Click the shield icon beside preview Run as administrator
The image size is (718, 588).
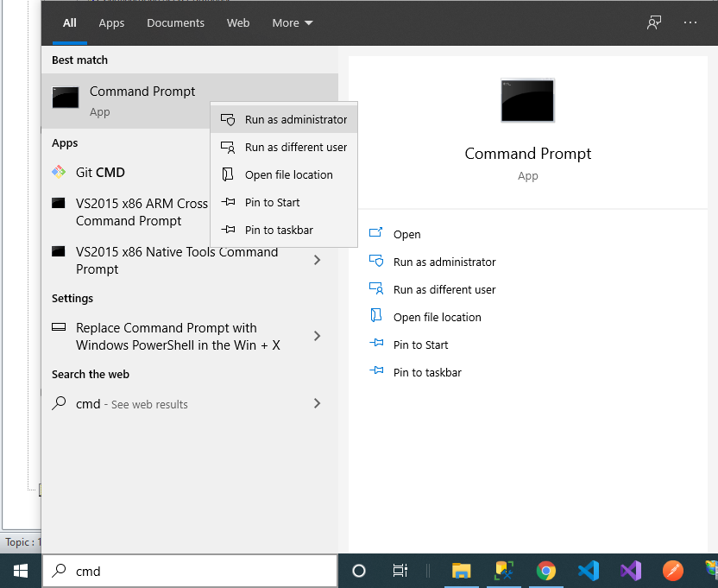[x=376, y=260]
